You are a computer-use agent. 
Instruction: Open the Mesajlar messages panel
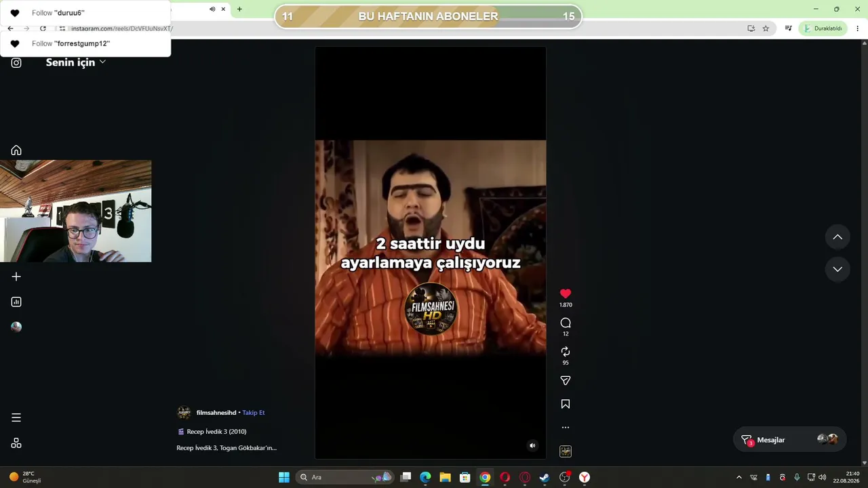pos(790,440)
